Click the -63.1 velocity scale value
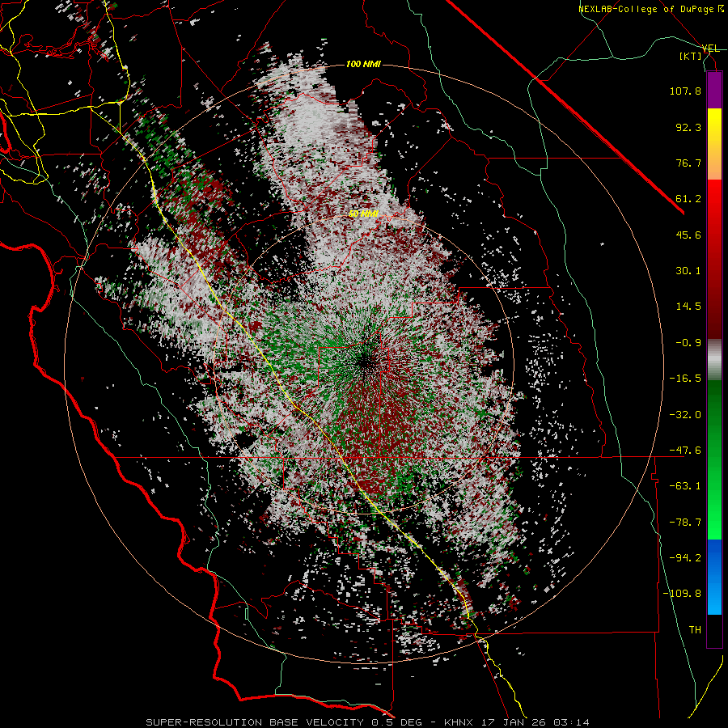The height and width of the screenshot is (728, 728). tap(685, 486)
